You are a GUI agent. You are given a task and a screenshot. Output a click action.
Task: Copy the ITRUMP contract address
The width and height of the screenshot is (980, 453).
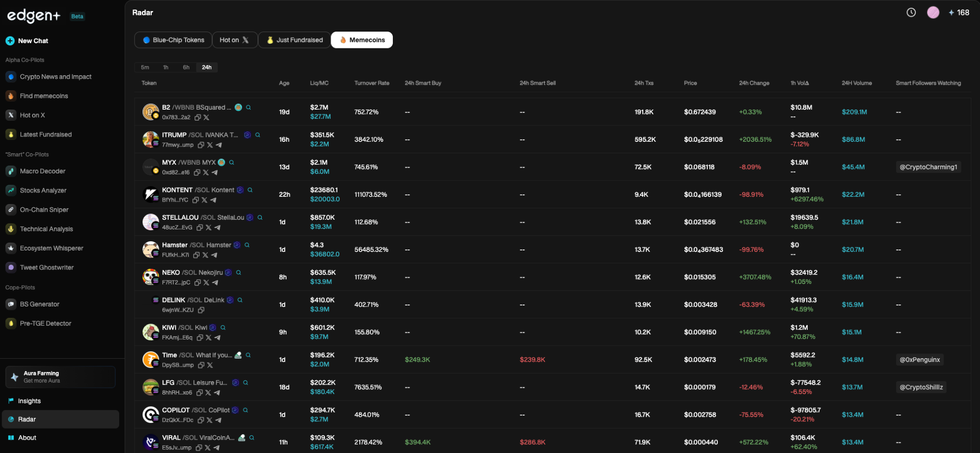pos(201,145)
